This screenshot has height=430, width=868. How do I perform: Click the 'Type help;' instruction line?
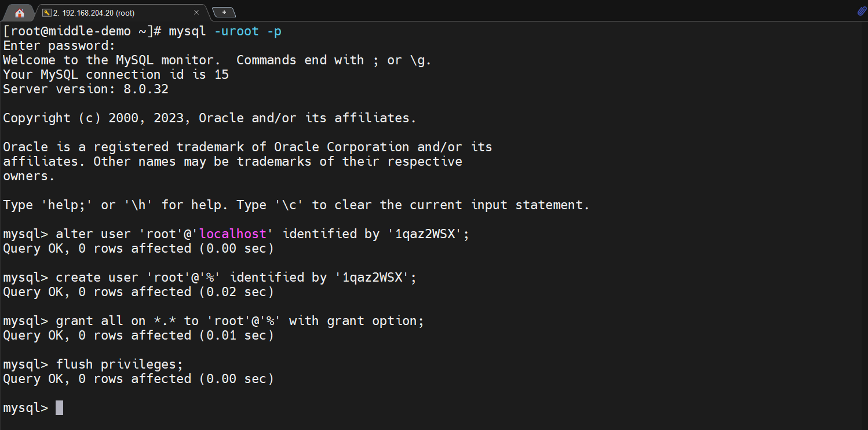click(296, 205)
